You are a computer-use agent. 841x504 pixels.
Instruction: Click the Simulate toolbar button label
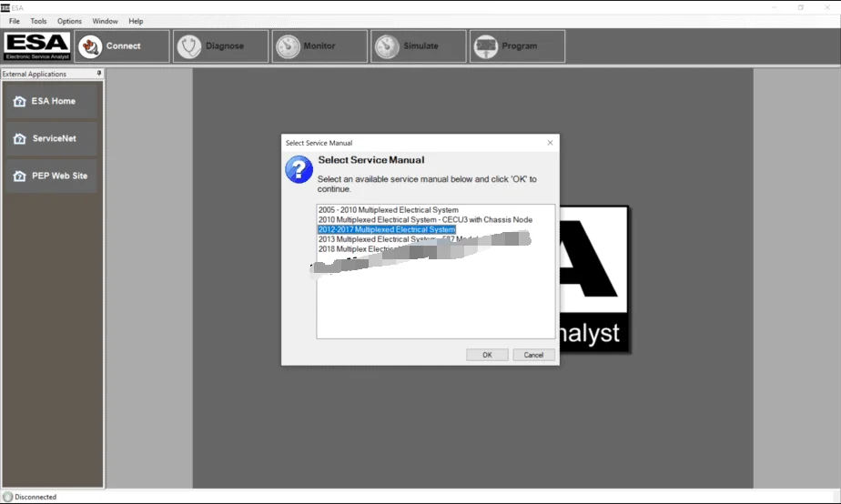click(421, 46)
